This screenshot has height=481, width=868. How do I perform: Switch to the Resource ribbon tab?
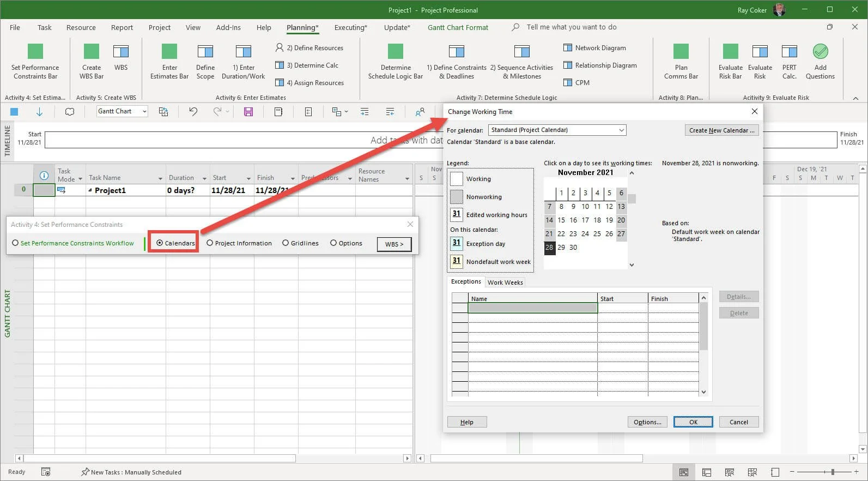pyautogui.click(x=81, y=27)
